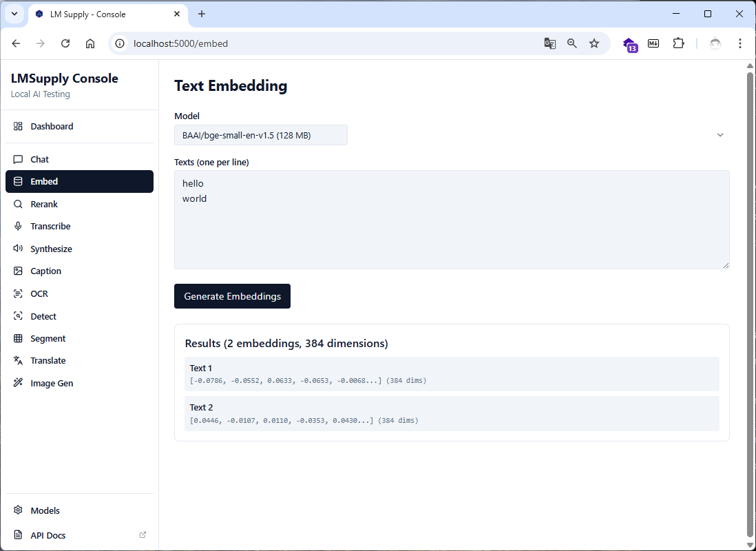
Task: Bookmark this page with the star icon
Action: point(594,43)
